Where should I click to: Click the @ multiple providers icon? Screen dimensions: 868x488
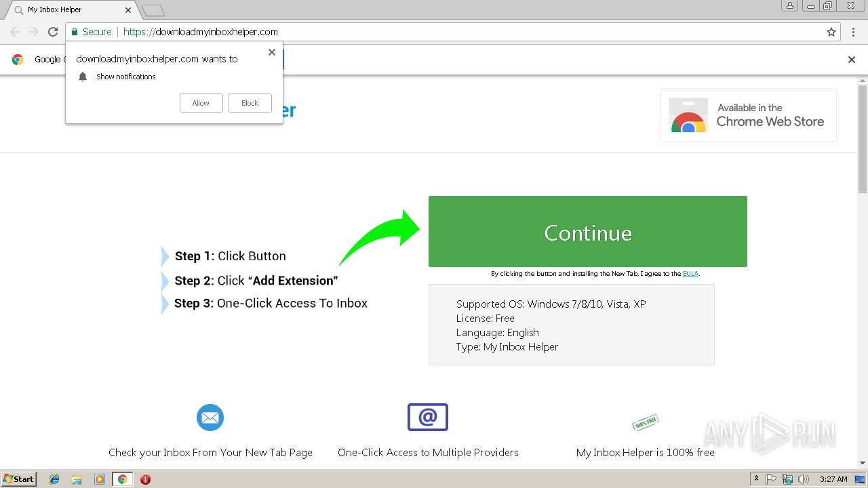pos(428,417)
